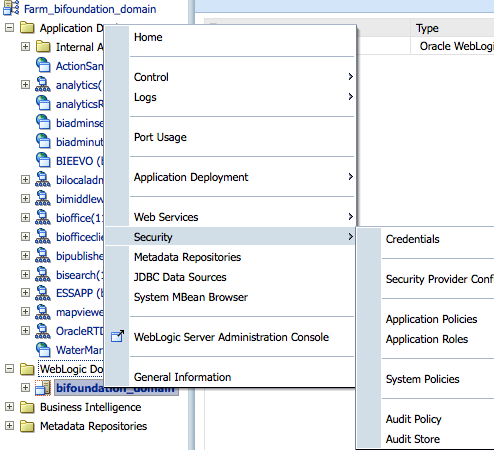
Task: Click the biadminutils application globe icon
Action: [x=43, y=141]
